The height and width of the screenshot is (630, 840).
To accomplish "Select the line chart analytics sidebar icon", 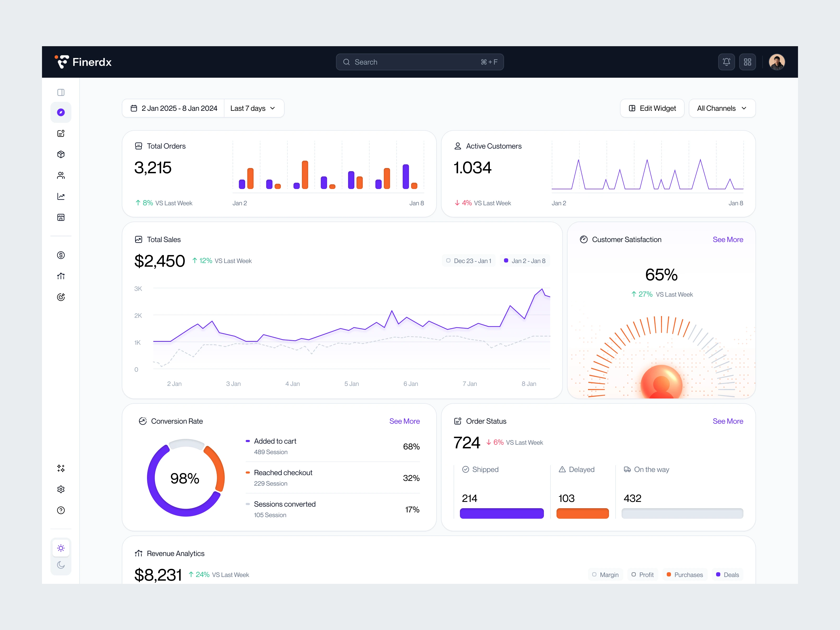I will (x=61, y=196).
